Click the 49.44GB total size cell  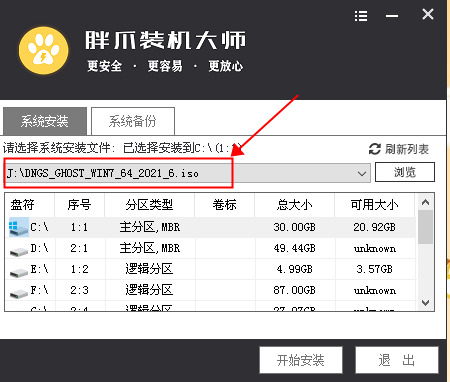[294, 248]
